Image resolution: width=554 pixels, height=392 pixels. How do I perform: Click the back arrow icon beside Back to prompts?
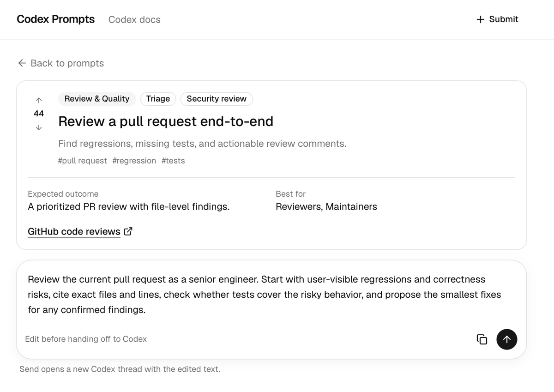(x=22, y=63)
